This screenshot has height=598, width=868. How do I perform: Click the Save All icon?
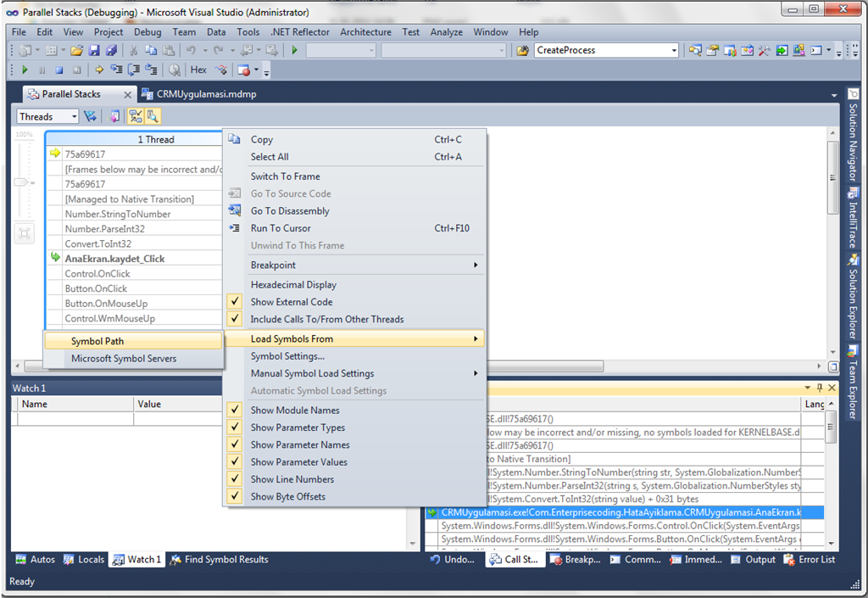[111, 50]
